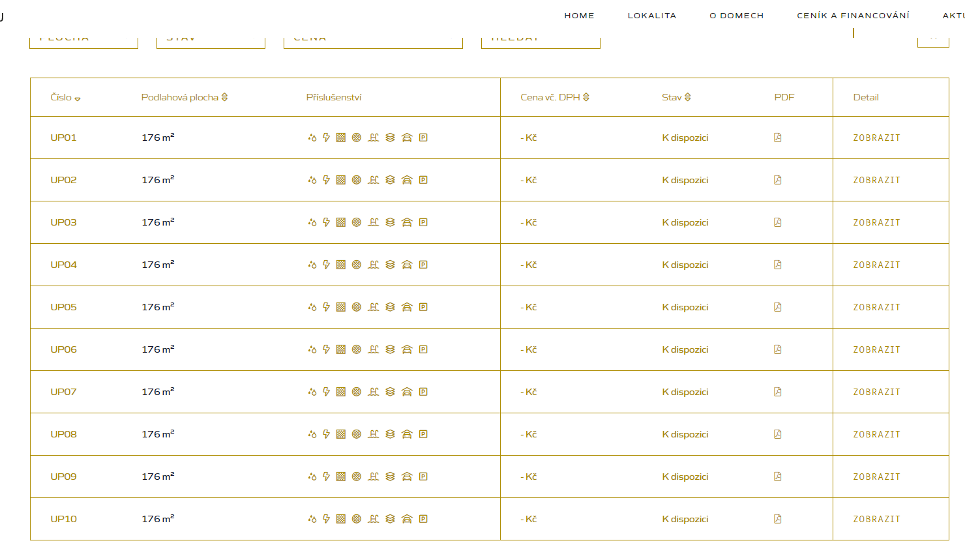Click the lightning bolt icon in row UP02
The height and width of the screenshot is (560, 965).
[x=326, y=180]
